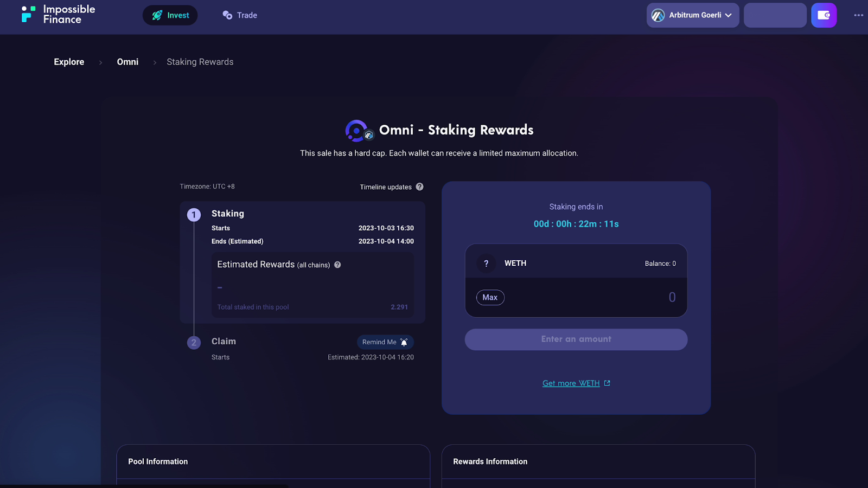868x488 pixels.
Task: Click the Staking Rewards breadcrumb text
Action: coord(200,62)
